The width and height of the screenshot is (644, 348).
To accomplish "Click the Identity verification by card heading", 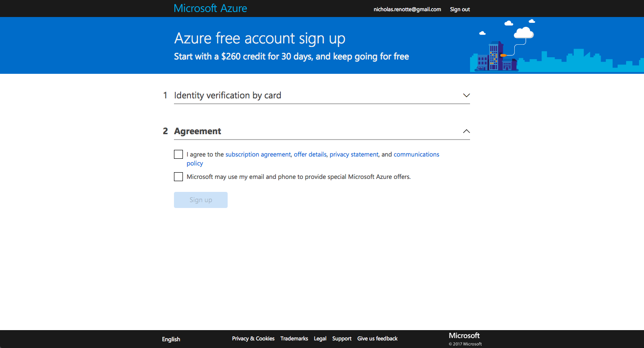I will coord(228,95).
